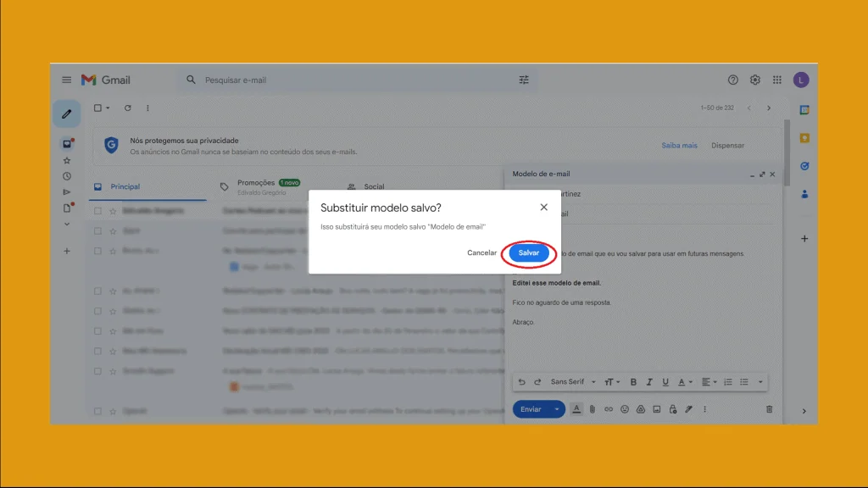Save the template with the Salvar button
The height and width of the screenshot is (488, 868).
point(528,252)
